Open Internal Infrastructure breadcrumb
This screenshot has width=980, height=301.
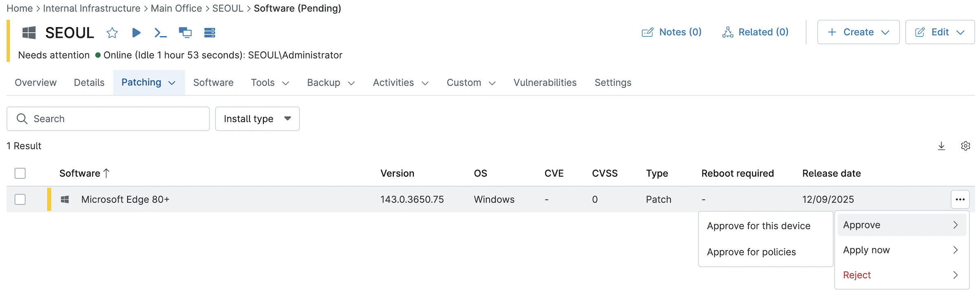[92, 8]
